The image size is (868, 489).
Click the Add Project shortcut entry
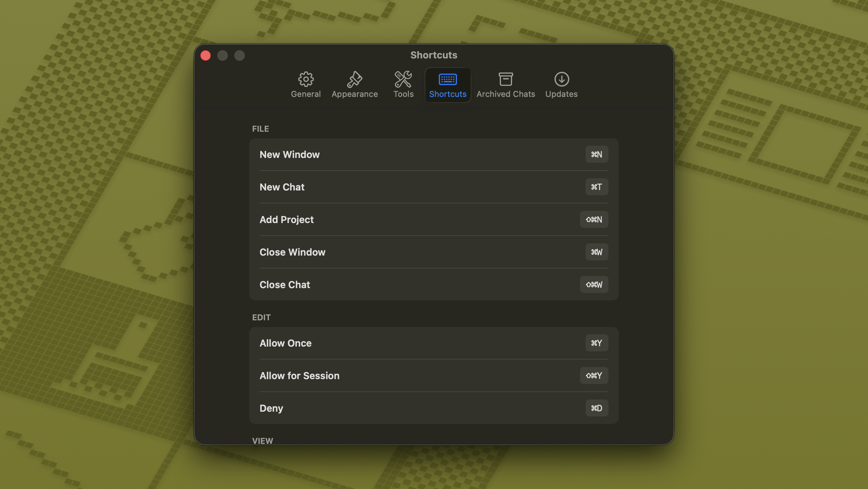(x=407, y=219)
